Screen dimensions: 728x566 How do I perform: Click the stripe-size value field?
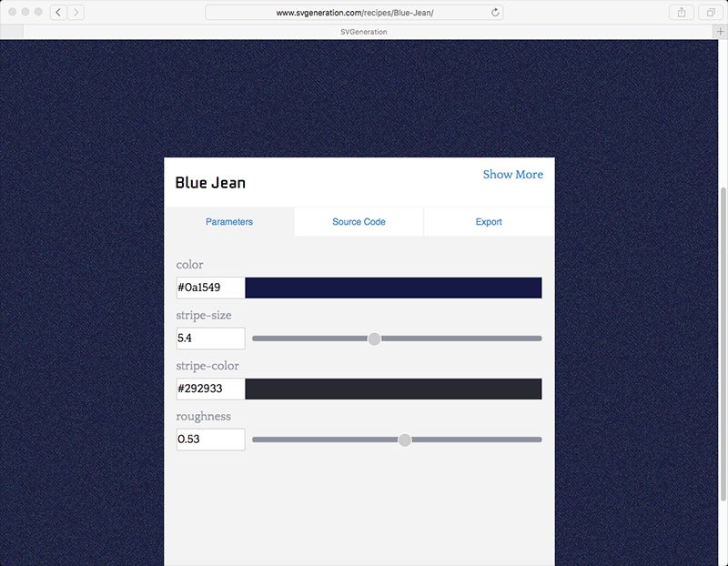210,339
